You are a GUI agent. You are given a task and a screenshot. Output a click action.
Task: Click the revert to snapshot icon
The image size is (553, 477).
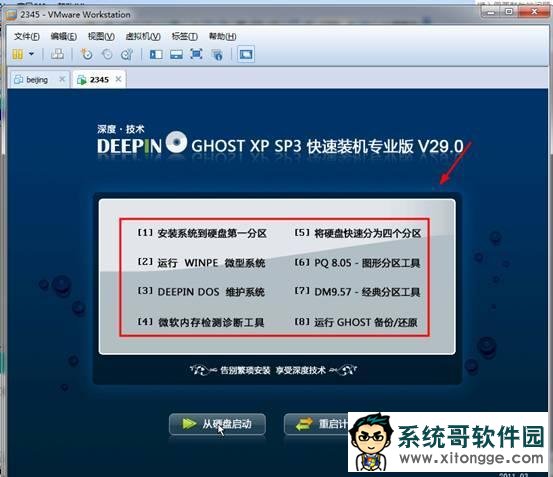point(107,54)
